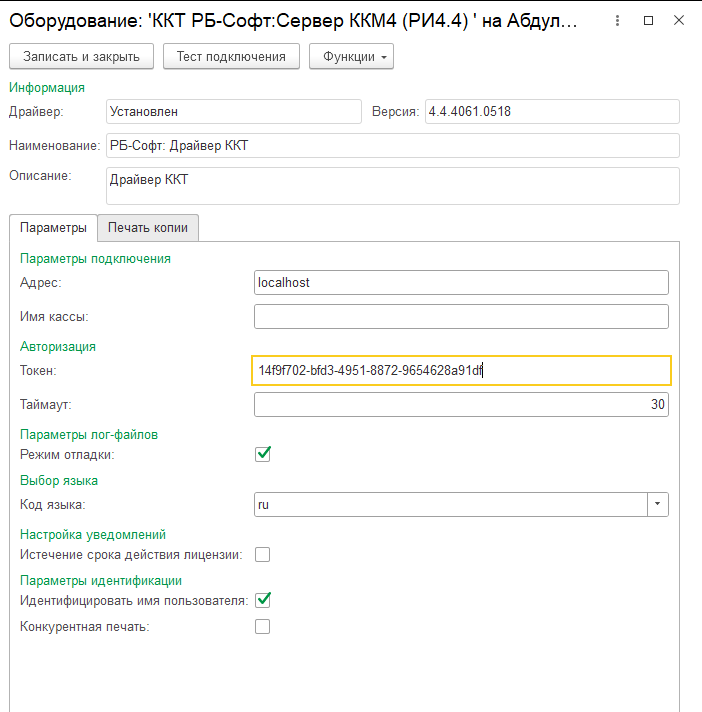Screen dimensions: 702x712
Task: Click into the 'Токен' input field
Action: coord(461,371)
